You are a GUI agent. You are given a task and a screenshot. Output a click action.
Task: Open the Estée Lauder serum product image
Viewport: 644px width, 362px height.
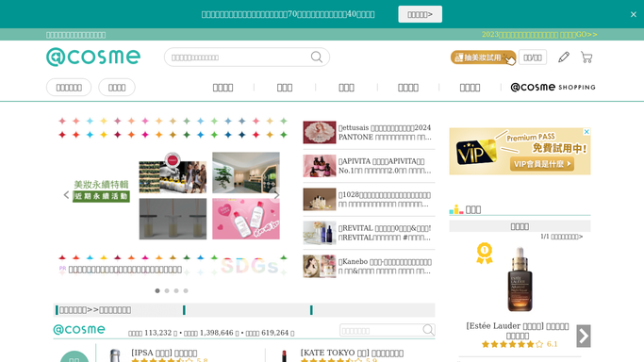pos(520,279)
